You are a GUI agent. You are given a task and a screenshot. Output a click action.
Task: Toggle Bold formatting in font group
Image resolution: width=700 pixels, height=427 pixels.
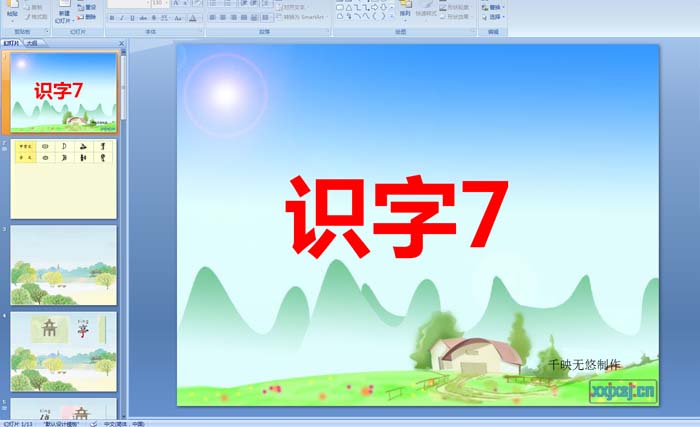click(111, 17)
